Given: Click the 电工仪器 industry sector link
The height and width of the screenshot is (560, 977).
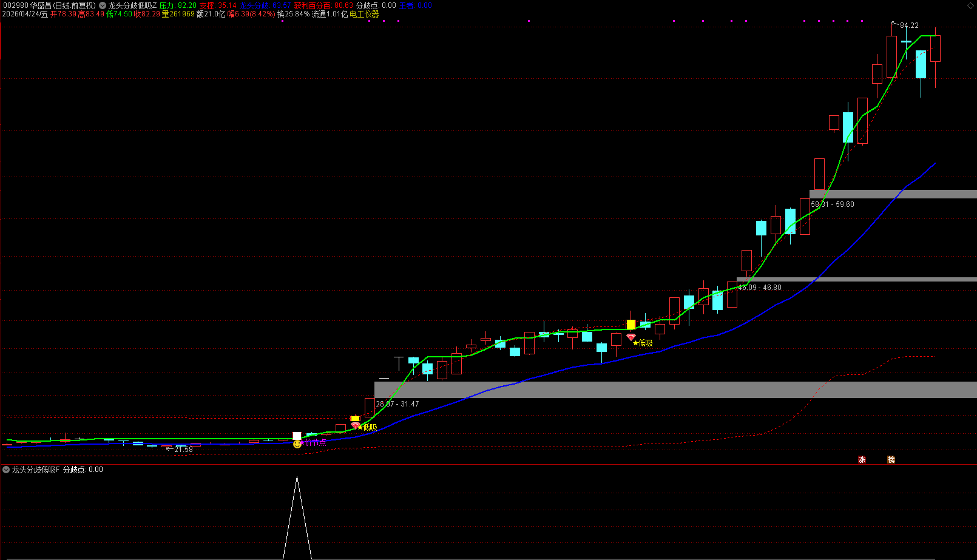Looking at the screenshot, I should click(x=364, y=14).
